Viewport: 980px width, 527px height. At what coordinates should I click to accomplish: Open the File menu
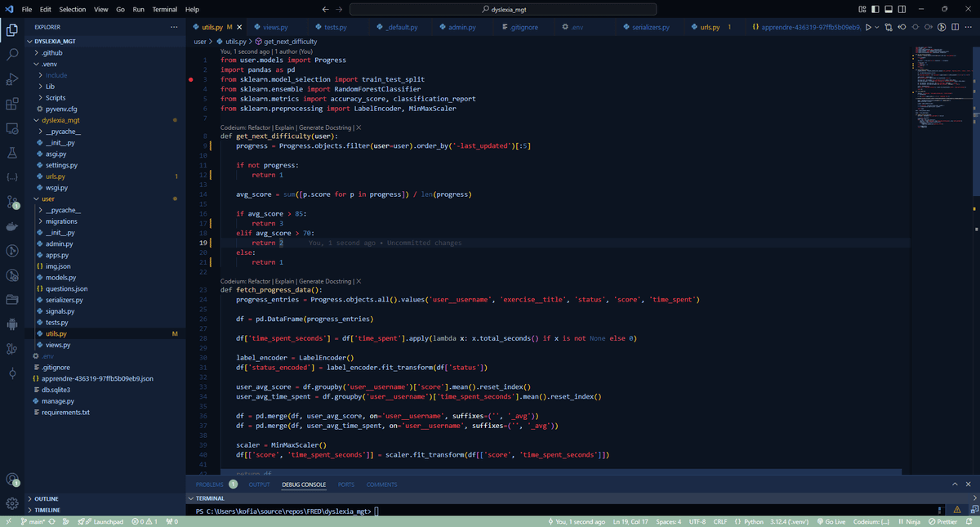[27, 9]
